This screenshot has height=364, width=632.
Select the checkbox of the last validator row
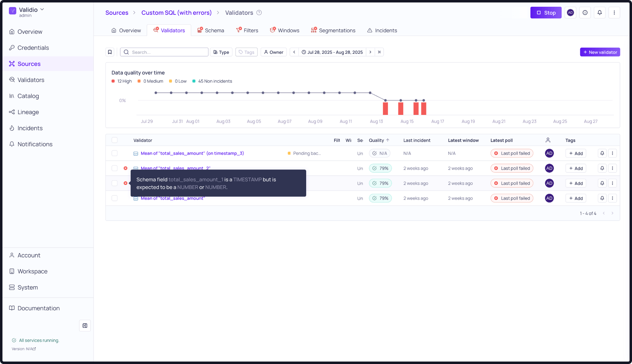point(115,198)
